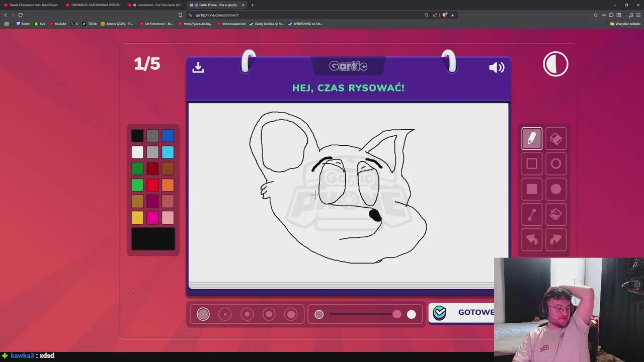Open a new browser tab
This screenshot has width=644, height=362.
(253, 5)
